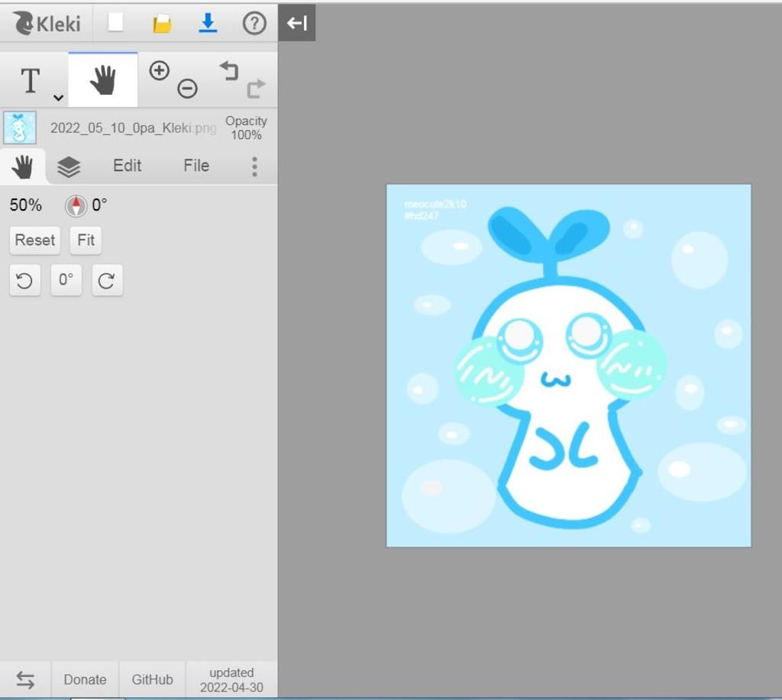Fit the canvas to view
The height and width of the screenshot is (700, 782).
coord(86,240)
